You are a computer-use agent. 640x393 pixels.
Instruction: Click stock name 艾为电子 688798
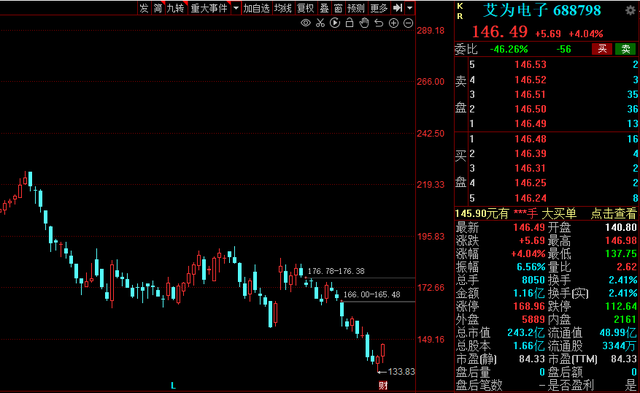(x=542, y=10)
